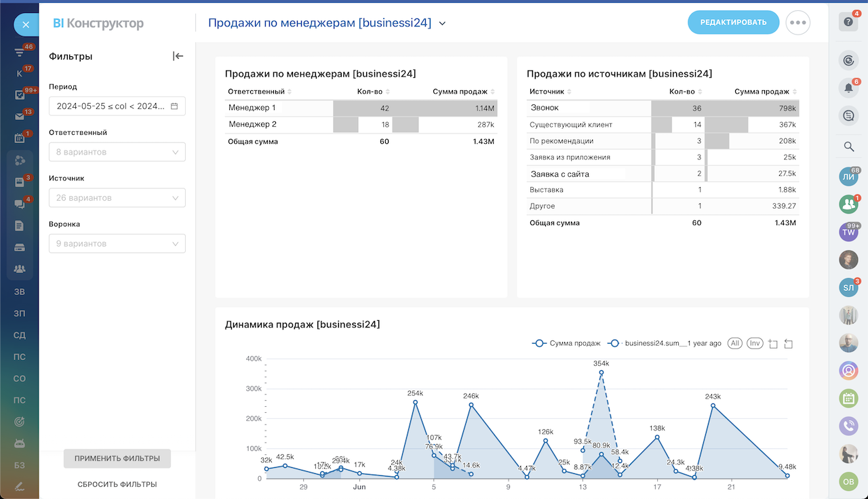Viewport: 868px width, 499px height.
Task: Click the chart zoom area select icon
Action: 772,344
